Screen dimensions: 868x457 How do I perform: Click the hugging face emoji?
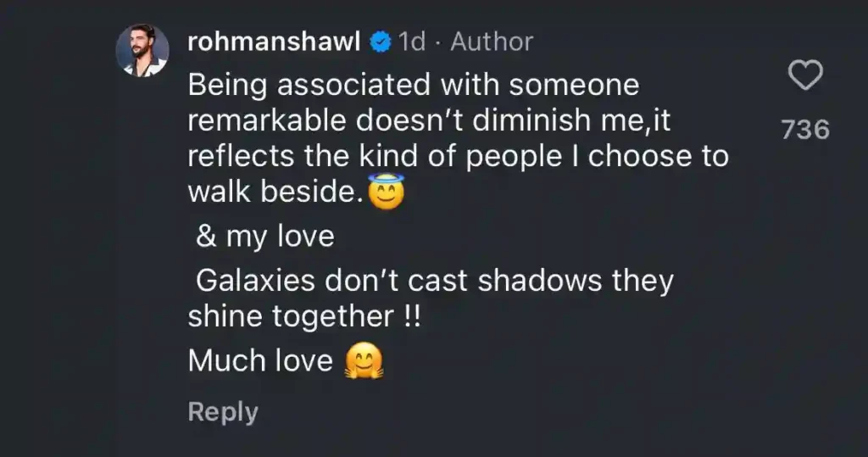[364, 362]
